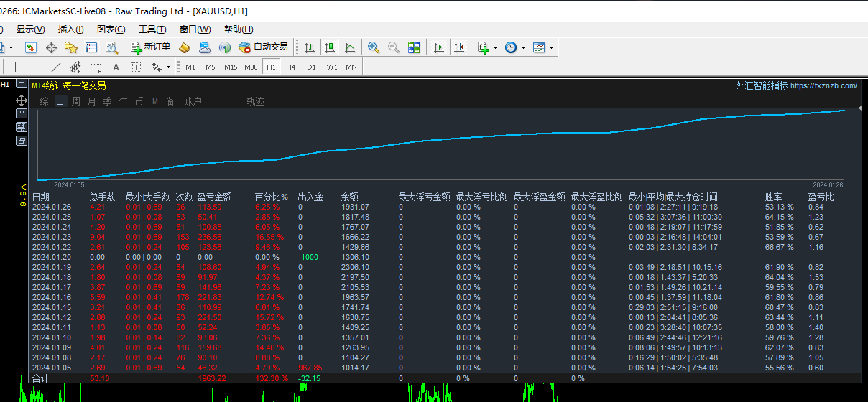Click the panel restore window icon

tap(22, 141)
